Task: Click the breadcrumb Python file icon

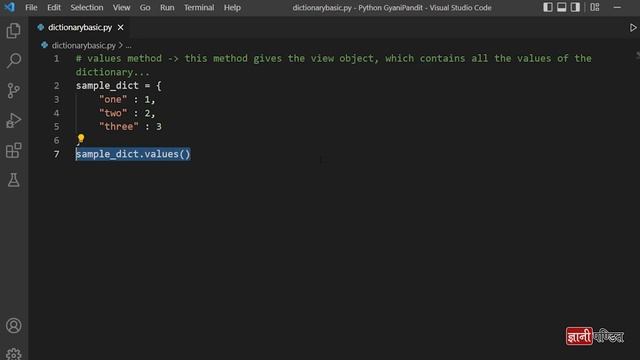Action: (44, 45)
